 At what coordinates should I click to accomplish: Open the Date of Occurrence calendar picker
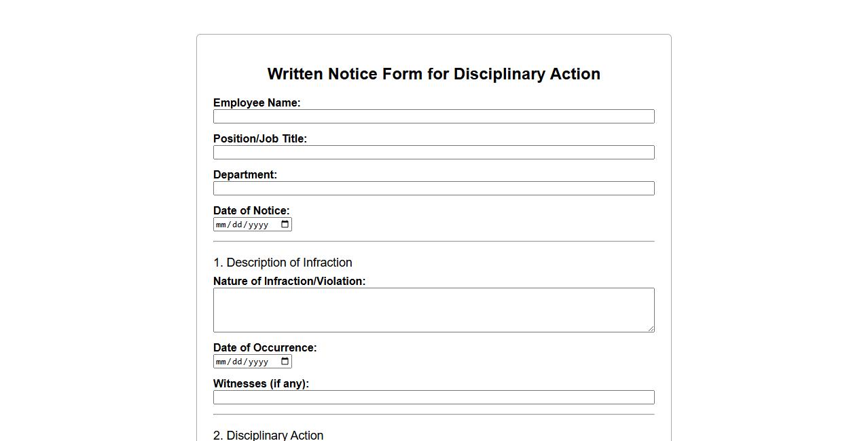click(x=285, y=361)
